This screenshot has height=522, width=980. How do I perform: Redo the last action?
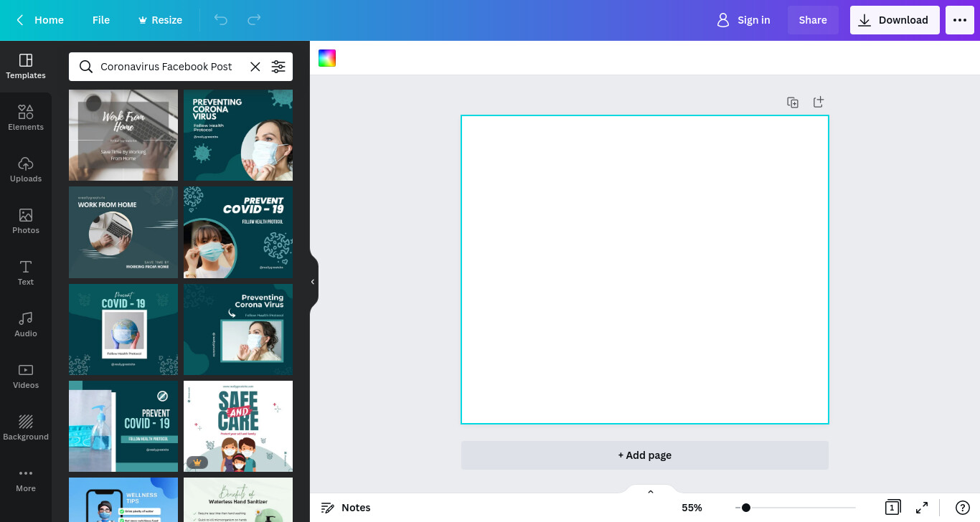[254, 20]
